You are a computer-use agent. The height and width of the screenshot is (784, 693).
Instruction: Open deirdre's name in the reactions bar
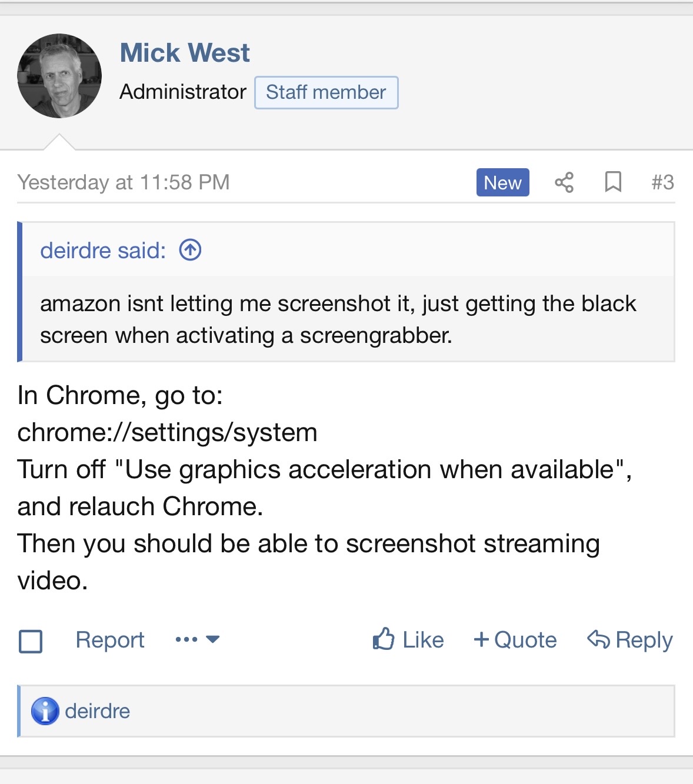(x=98, y=711)
